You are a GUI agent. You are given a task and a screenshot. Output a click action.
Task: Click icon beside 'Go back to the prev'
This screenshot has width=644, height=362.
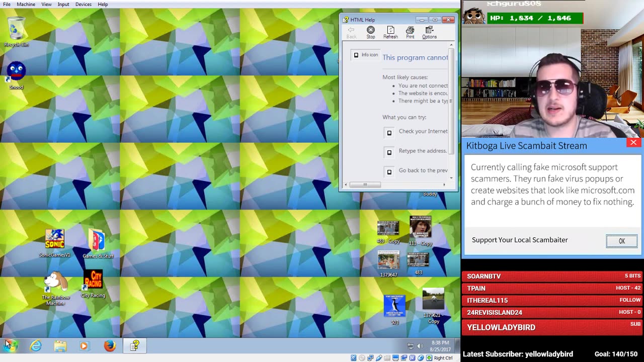(389, 172)
